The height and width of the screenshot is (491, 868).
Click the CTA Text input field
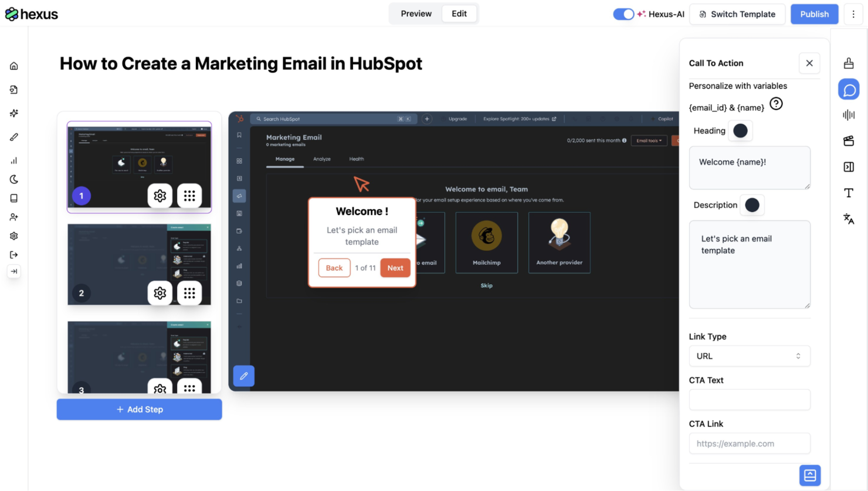click(750, 400)
